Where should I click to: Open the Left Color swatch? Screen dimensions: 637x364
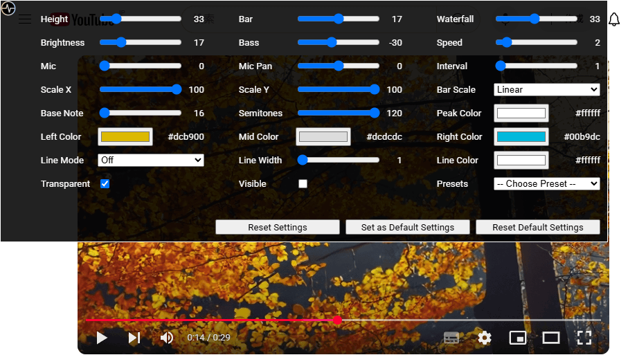(x=125, y=136)
